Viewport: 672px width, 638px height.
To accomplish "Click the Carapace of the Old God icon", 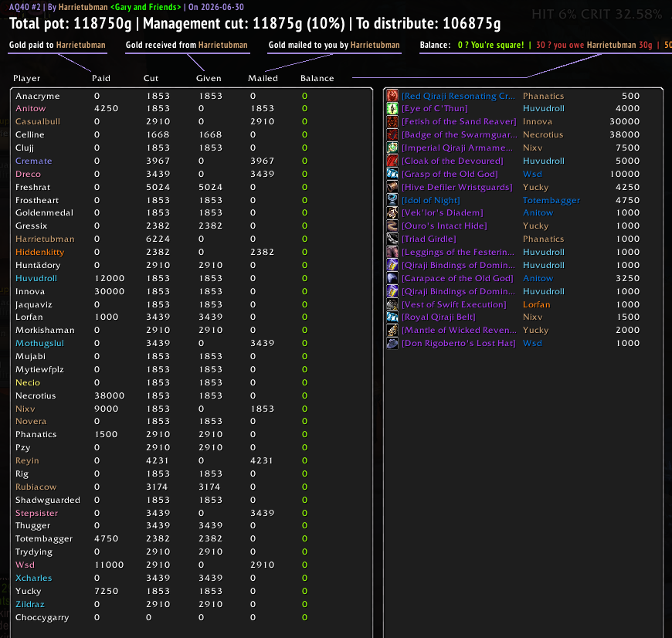I will (x=392, y=278).
